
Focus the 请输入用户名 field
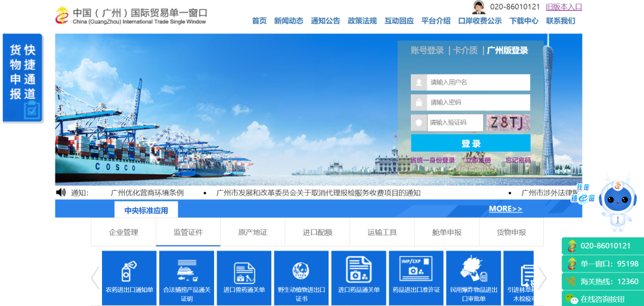pos(478,82)
